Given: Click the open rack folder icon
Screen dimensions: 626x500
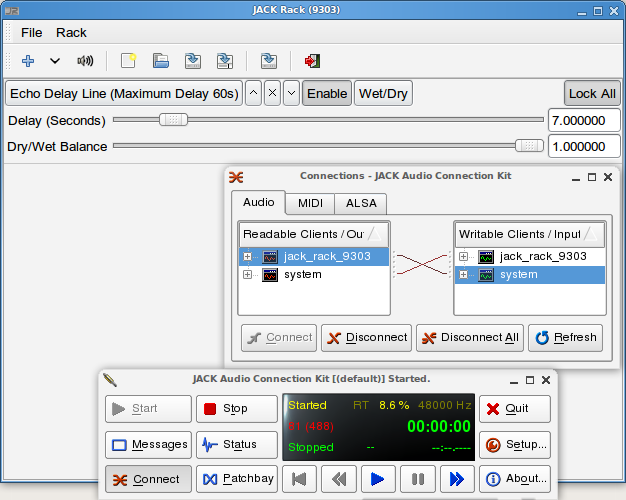Looking at the screenshot, I should [161, 61].
